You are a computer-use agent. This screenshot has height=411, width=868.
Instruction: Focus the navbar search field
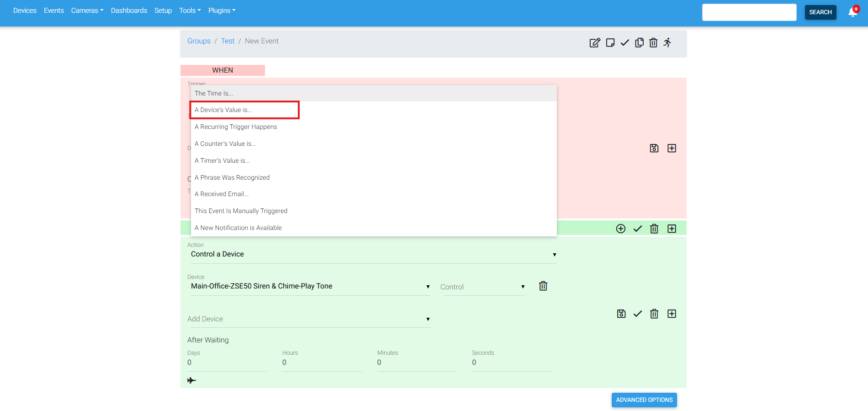(x=749, y=12)
